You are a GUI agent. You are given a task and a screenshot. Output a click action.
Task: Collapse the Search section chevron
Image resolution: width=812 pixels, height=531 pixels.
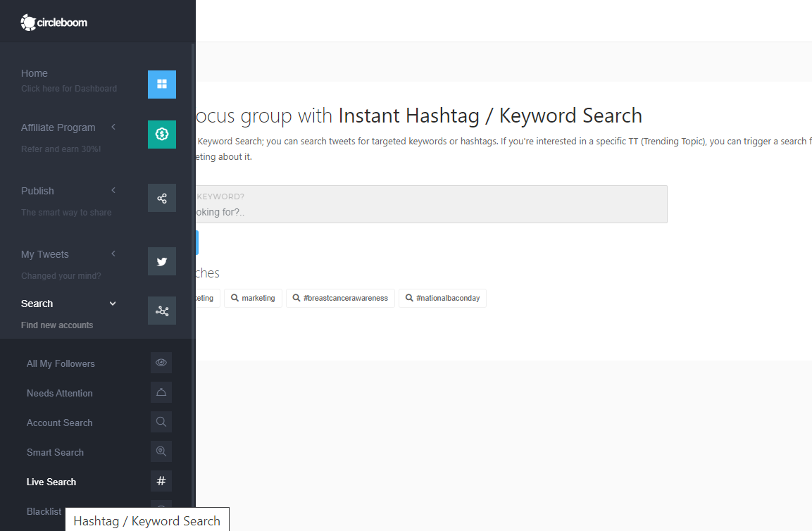coord(113,304)
